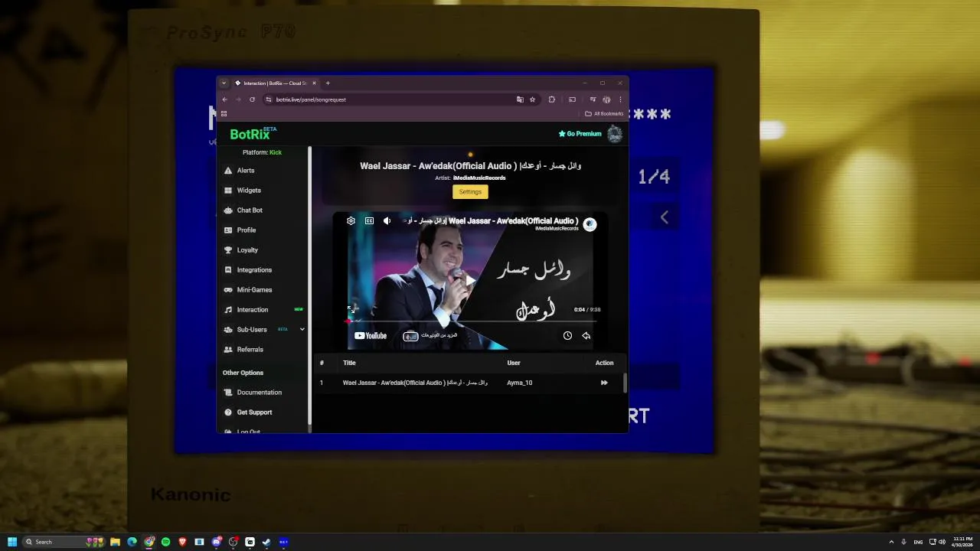980x551 pixels.
Task: Click the address bar URL
Action: click(x=311, y=99)
